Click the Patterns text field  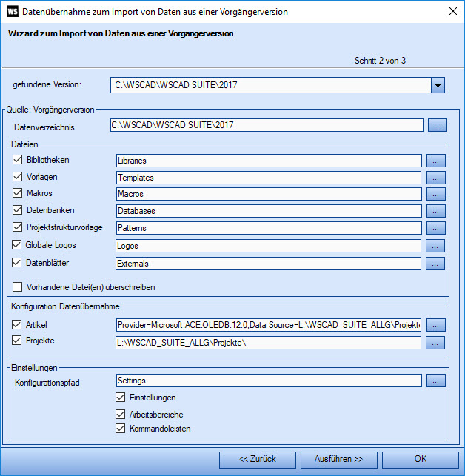pos(269,228)
